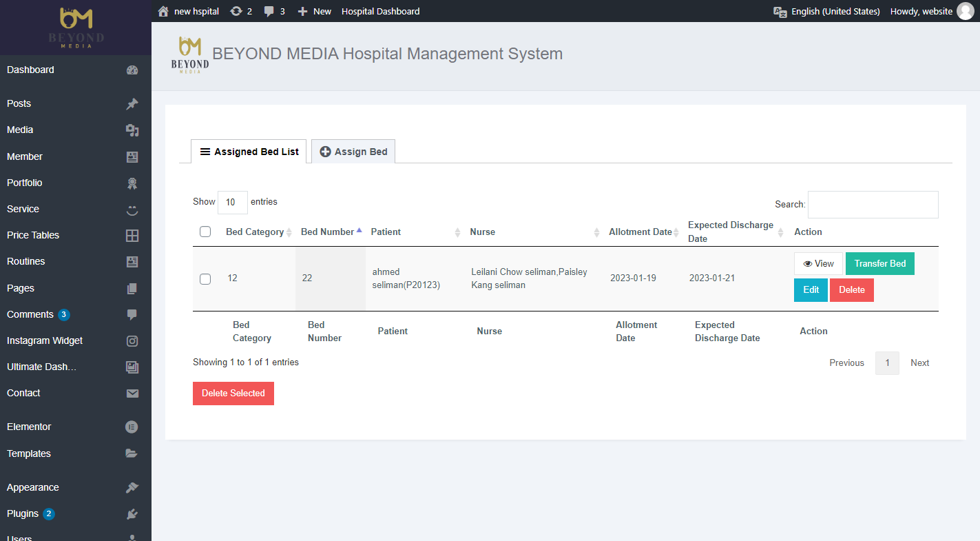This screenshot has width=980, height=541.
Task: Switch to the Assign Bed tab
Action: coord(353,152)
